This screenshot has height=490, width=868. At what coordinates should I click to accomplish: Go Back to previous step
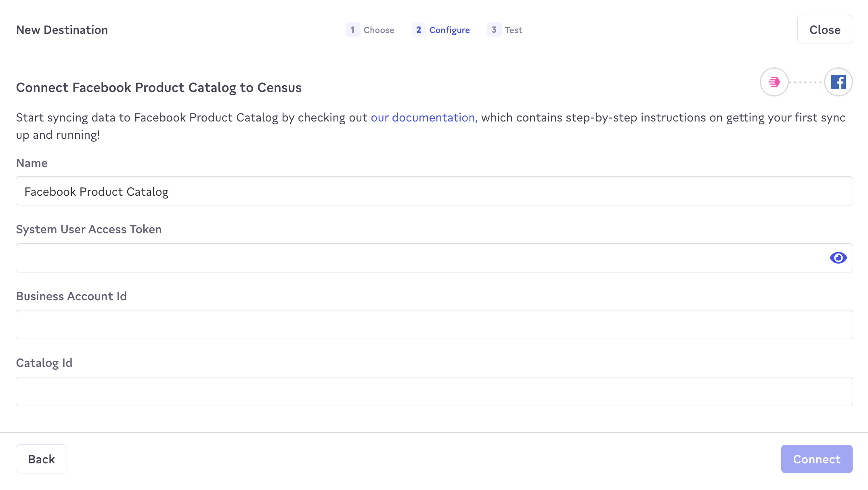click(x=41, y=459)
